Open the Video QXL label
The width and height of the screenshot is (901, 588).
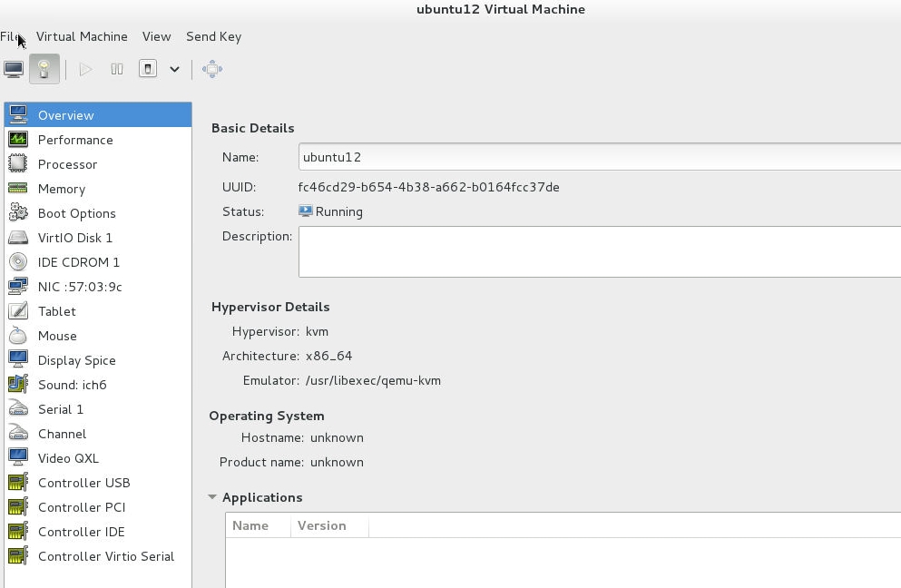point(68,458)
